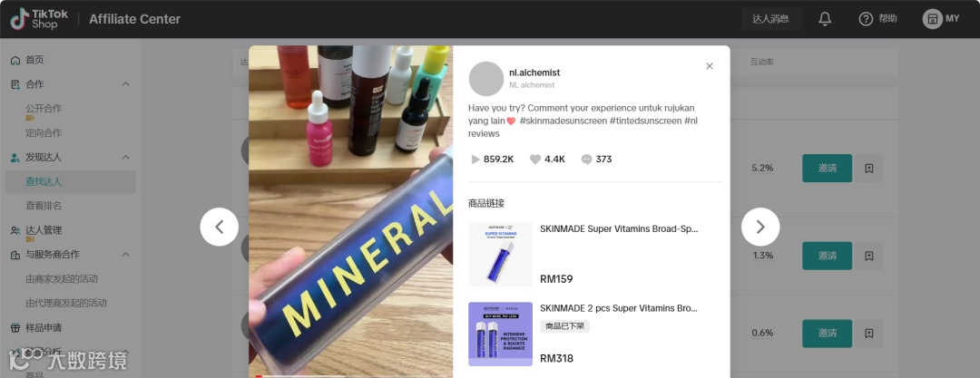Open nl.alchemist profile avatar
The image size is (980, 378).
pyautogui.click(x=486, y=79)
